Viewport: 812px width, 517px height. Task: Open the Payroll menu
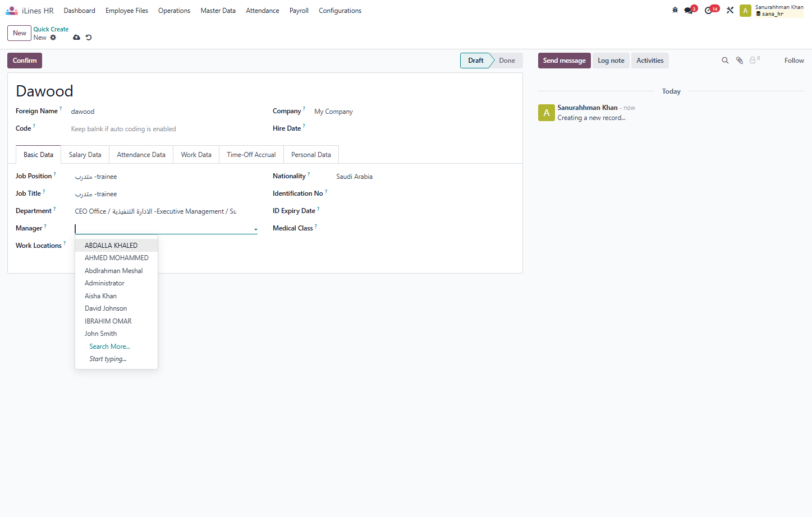tap(299, 11)
